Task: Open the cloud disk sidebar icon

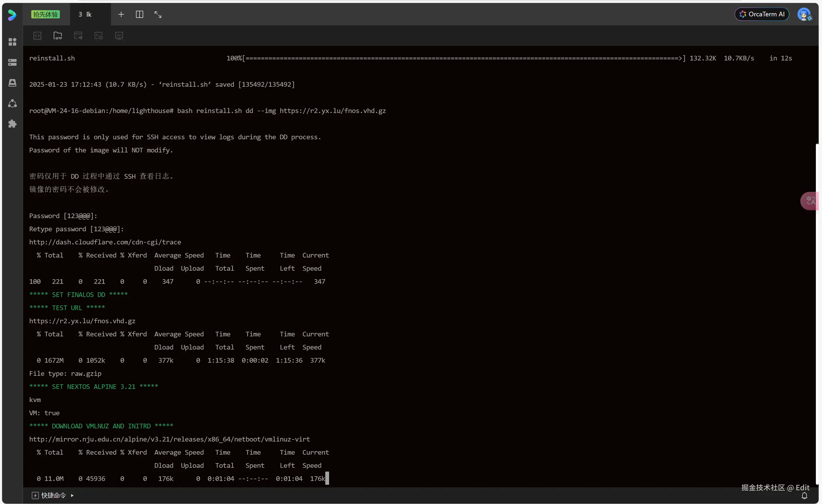Action: coord(12,83)
